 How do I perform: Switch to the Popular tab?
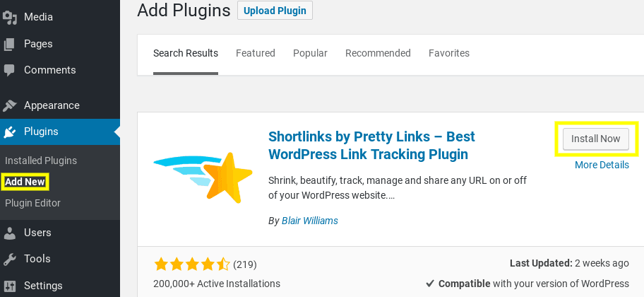click(310, 54)
